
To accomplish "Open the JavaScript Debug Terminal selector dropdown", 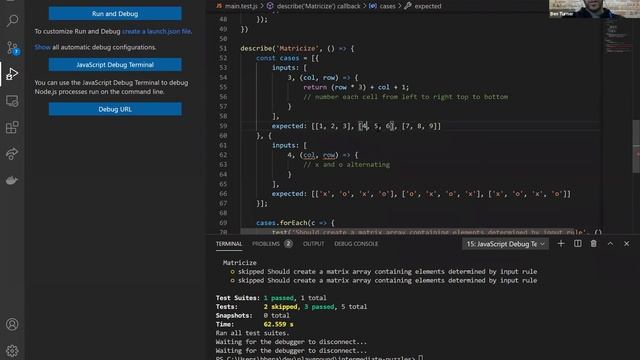I will 505,244.
